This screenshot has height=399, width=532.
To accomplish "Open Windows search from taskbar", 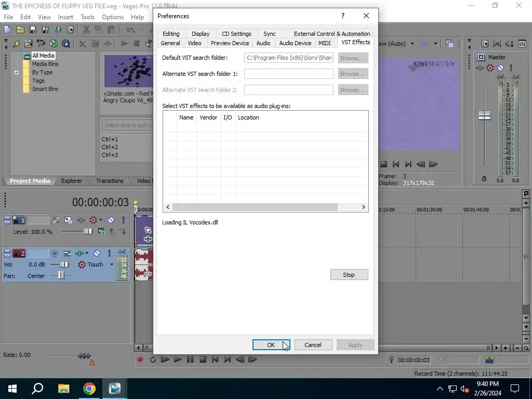I will click(37, 389).
